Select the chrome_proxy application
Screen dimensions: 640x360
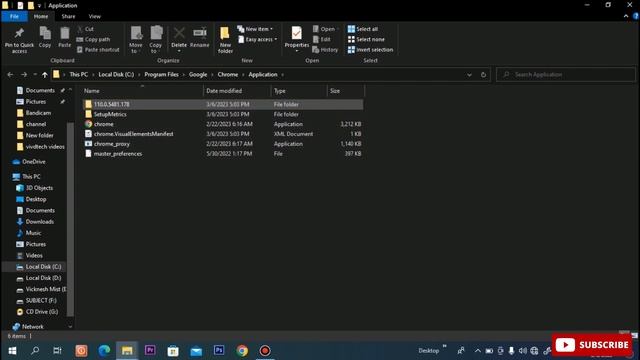point(223,144)
